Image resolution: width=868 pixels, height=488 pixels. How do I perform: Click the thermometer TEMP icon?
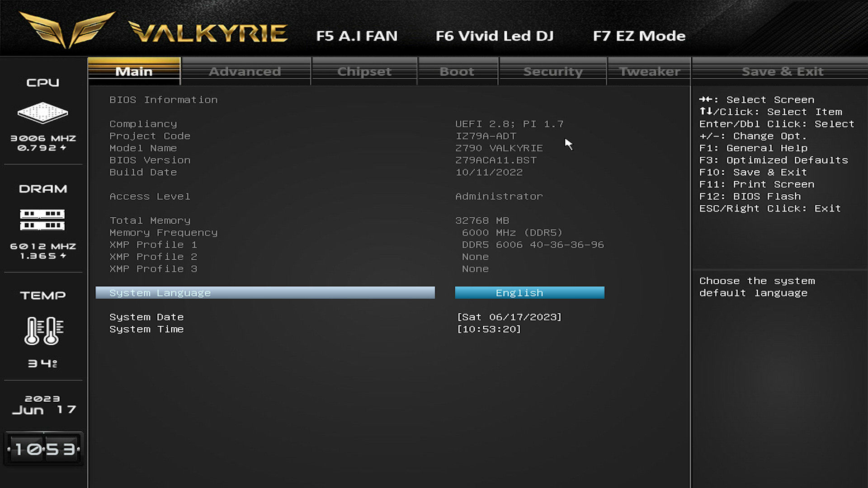point(43,331)
